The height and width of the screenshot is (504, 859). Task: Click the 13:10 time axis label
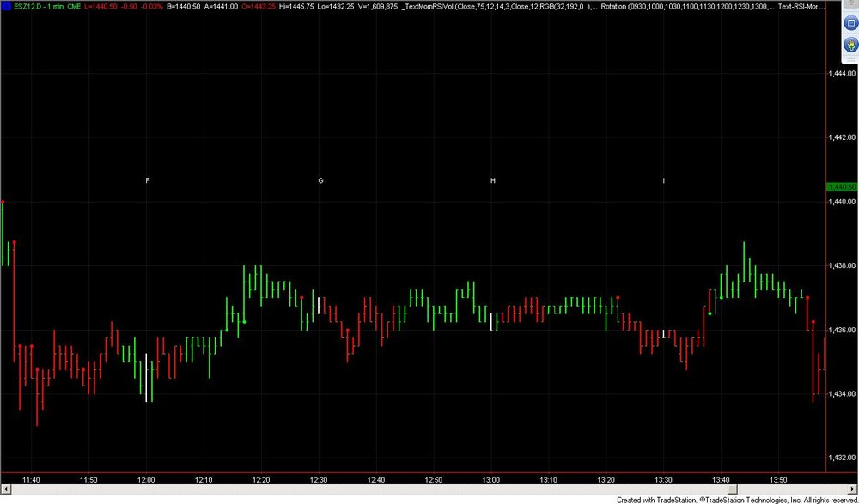pyautogui.click(x=548, y=480)
